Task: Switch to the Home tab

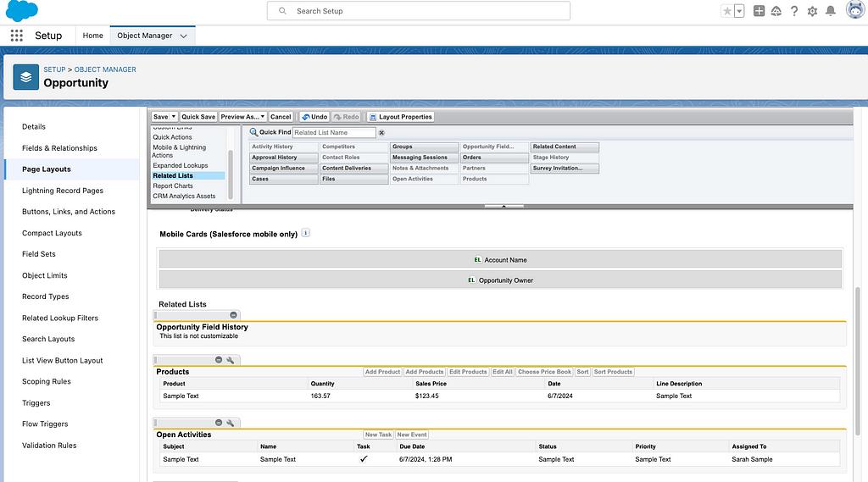Action: pos(93,36)
